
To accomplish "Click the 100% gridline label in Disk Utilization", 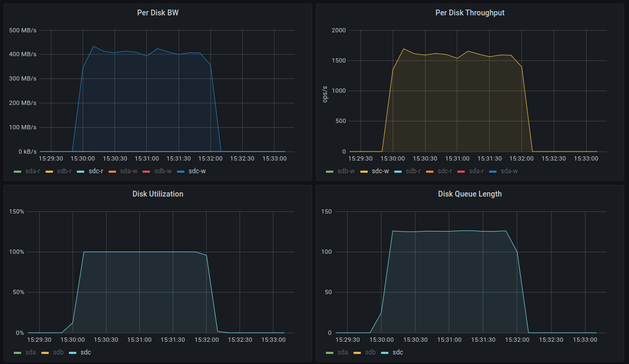I will pos(16,252).
